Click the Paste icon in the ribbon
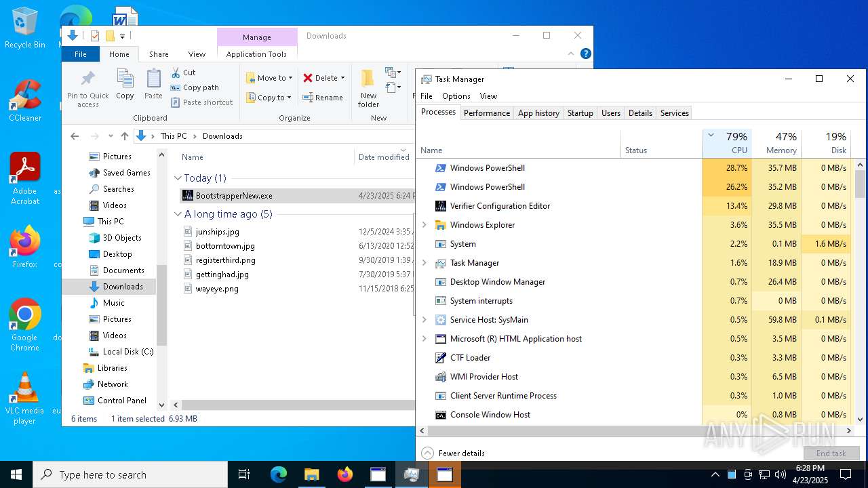The image size is (868, 488). (x=154, y=79)
